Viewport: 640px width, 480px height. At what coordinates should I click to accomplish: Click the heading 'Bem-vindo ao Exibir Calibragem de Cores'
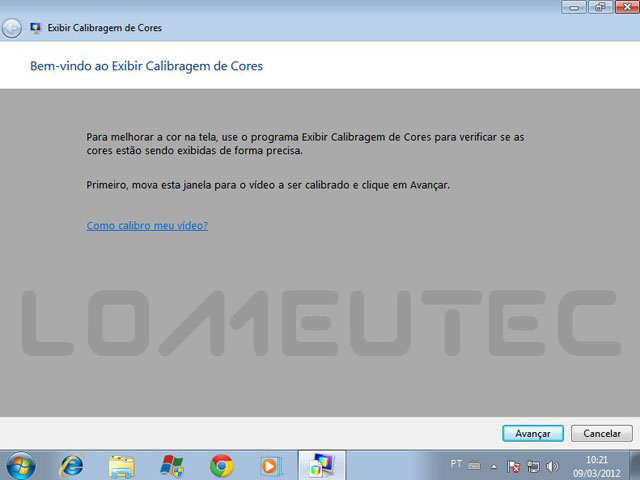point(146,66)
